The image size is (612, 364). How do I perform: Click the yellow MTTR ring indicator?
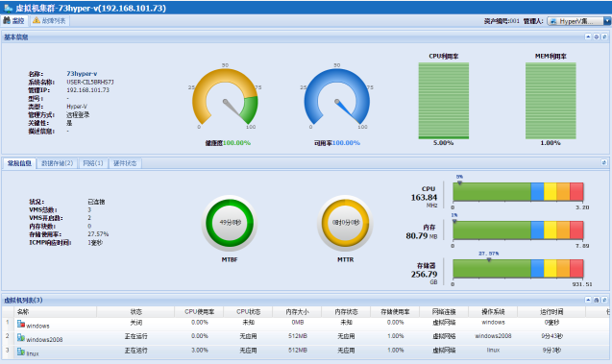click(x=345, y=223)
